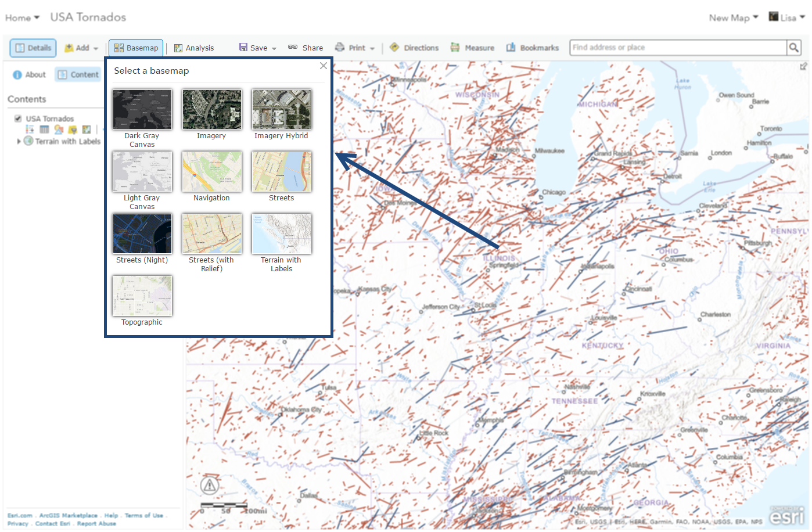Click the USA Tornados layer name

click(x=49, y=118)
